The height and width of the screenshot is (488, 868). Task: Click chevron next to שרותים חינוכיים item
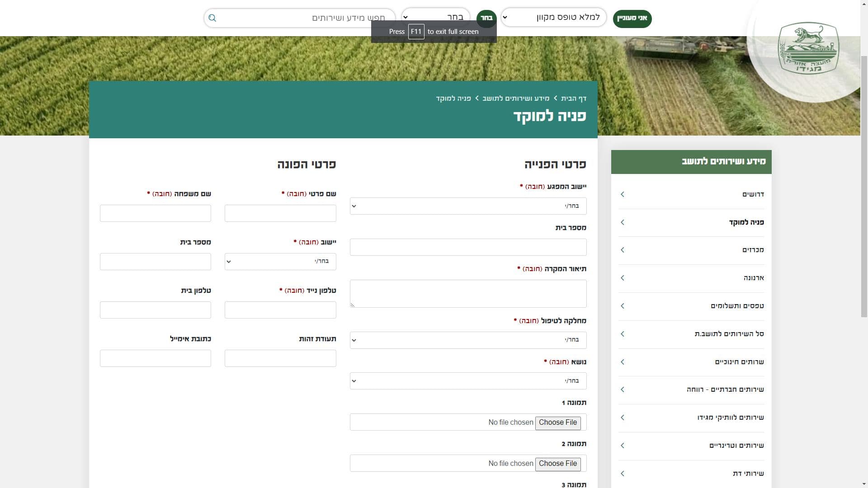pos(623,362)
